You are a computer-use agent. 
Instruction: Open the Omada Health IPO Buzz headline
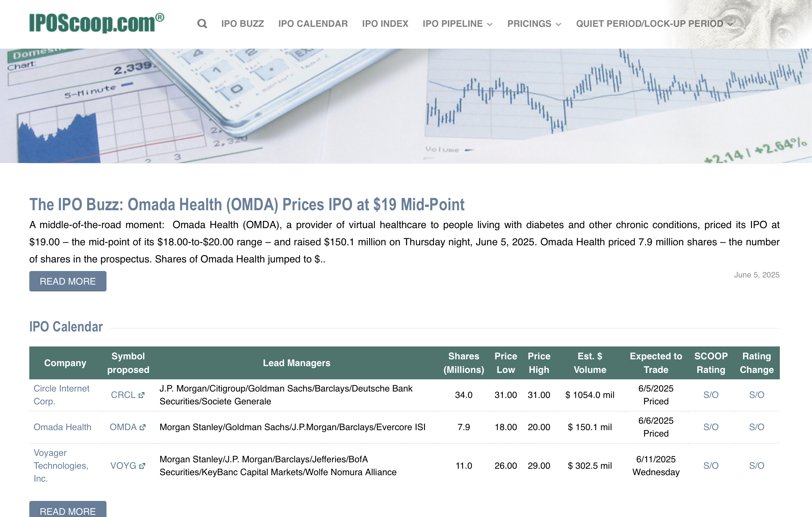click(x=247, y=205)
